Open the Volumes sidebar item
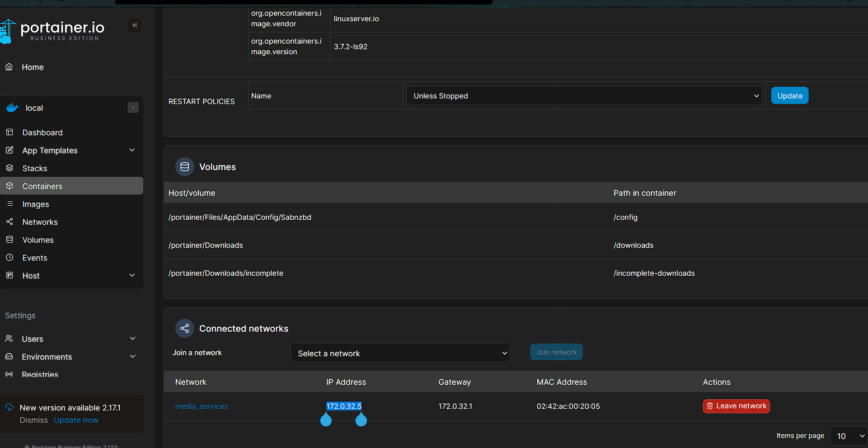Image resolution: width=868 pixels, height=448 pixels. [x=38, y=240]
